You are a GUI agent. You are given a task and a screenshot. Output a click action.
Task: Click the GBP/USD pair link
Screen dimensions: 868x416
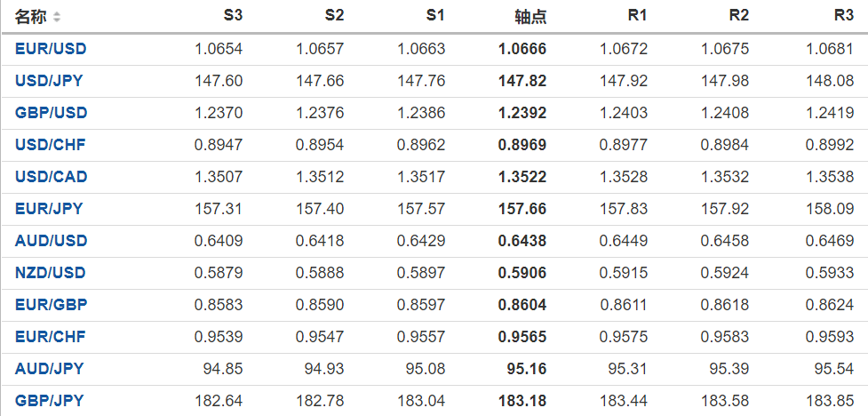(x=51, y=113)
